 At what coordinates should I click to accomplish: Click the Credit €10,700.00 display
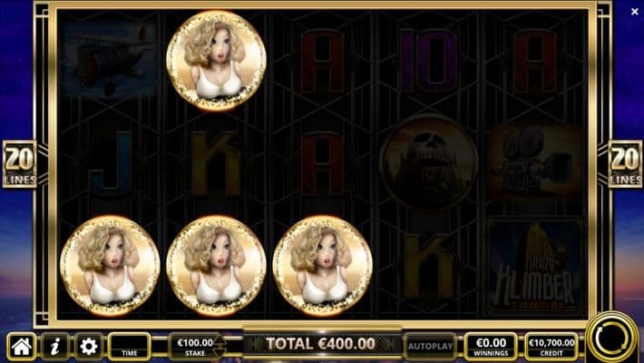(x=551, y=347)
